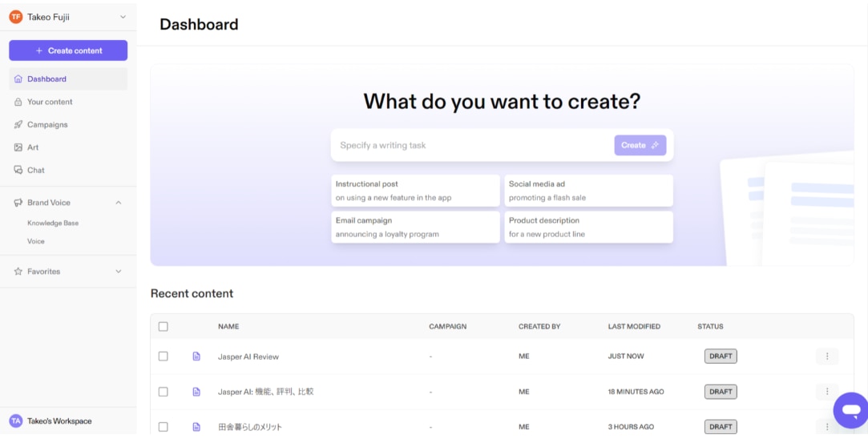Open the Takeo Fujii account dropdown chevron
The image size is (868, 447).
pos(123,17)
